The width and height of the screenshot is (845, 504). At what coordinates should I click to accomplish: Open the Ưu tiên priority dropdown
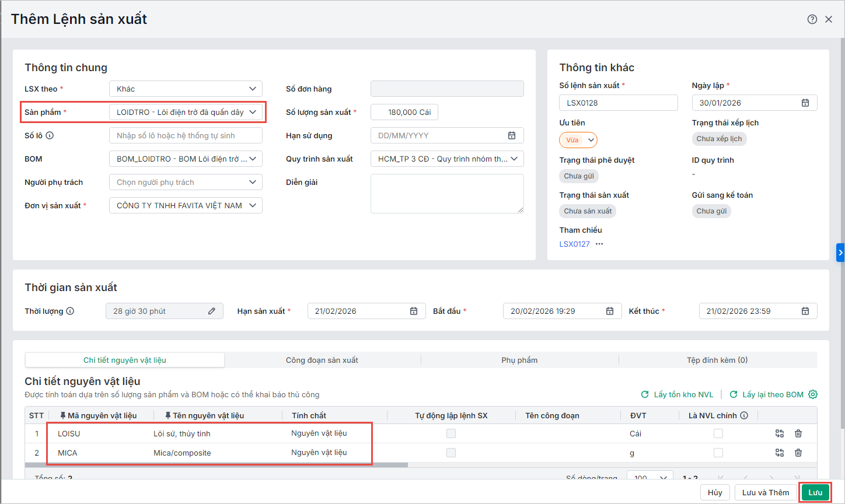tap(578, 140)
